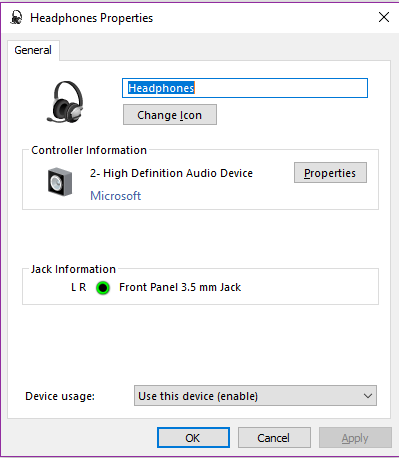Open the Device usage dropdown
The image size is (399, 458).
pos(255,396)
